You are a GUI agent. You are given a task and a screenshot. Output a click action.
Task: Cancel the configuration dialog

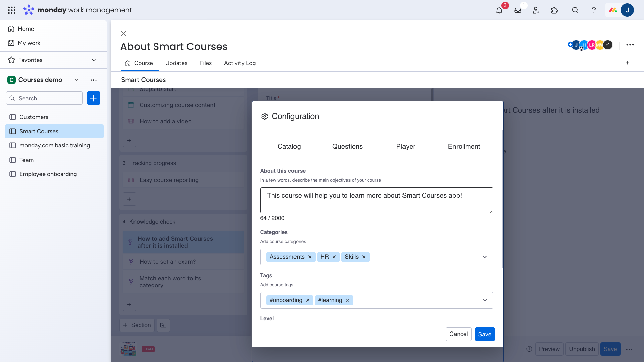point(458,334)
